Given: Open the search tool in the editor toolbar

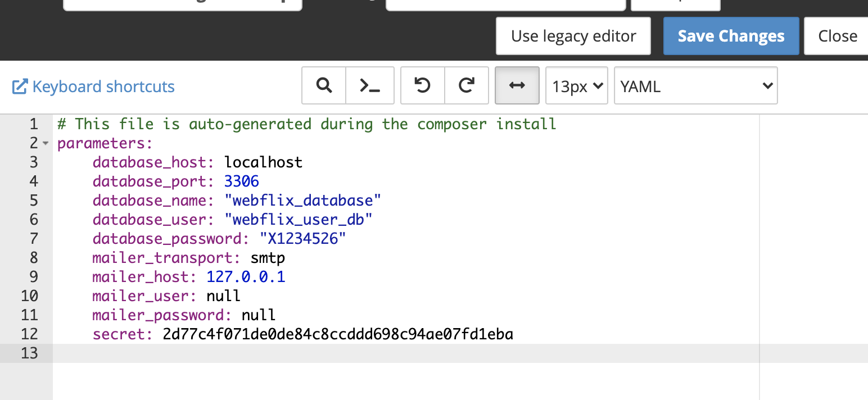Looking at the screenshot, I should click(324, 85).
